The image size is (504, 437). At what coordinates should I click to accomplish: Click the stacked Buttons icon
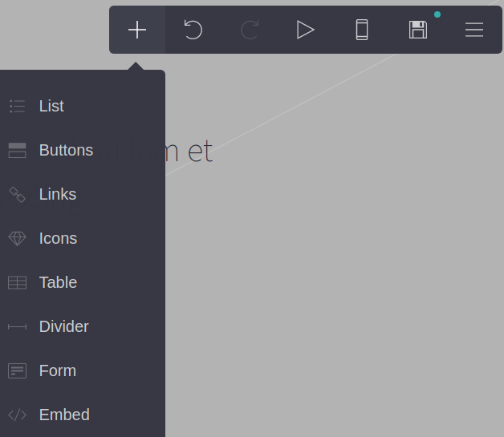[x=17, y=150]
